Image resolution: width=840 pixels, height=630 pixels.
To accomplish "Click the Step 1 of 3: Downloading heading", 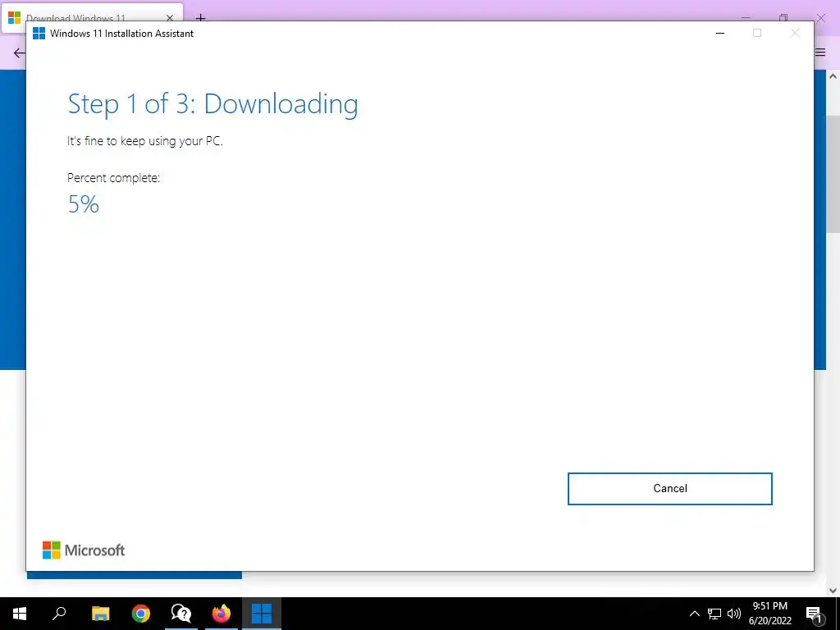I will (x=212, y=104).
